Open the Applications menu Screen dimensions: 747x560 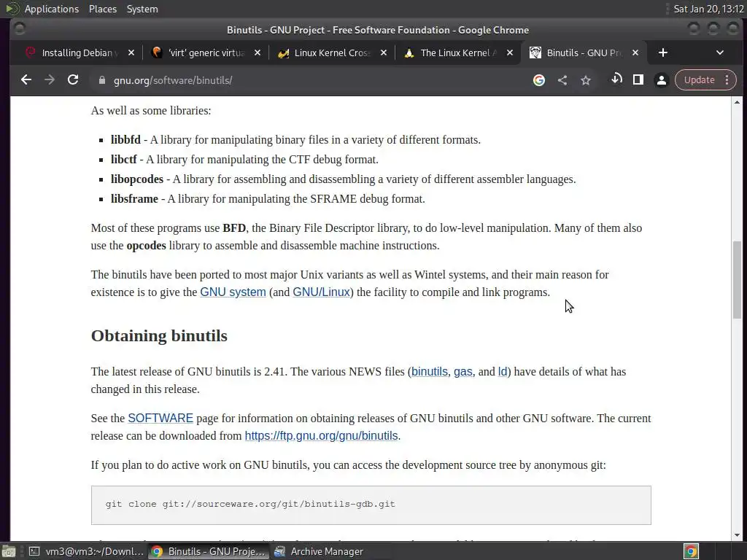[x=52, y=9]
